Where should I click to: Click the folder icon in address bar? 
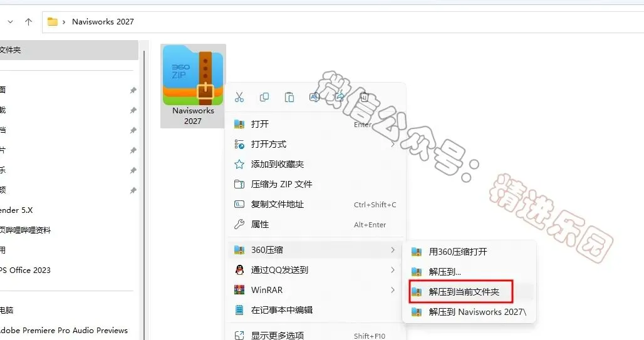(52, 22)
